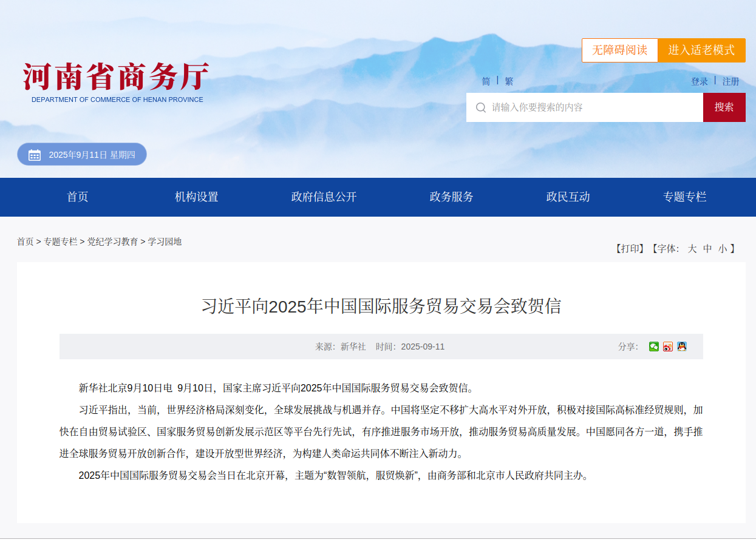Click the 打印 print link
Screen dimensions: 756x548
point(630,249)
